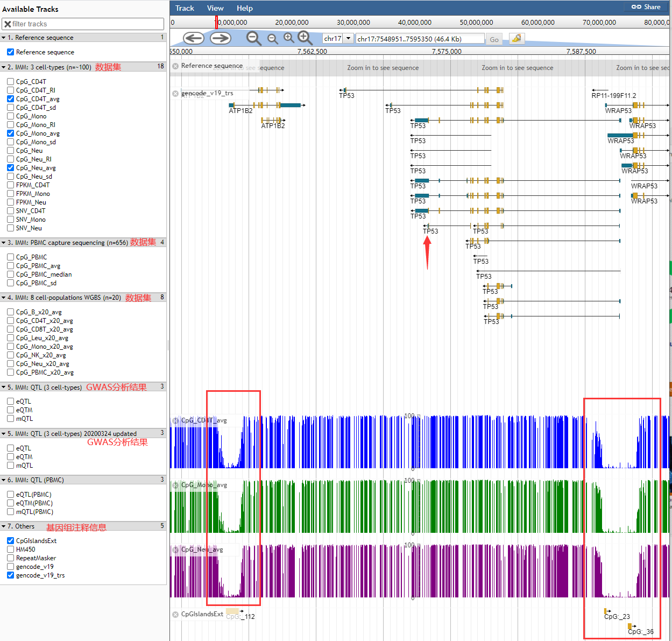The height and width of the screenshot is (641, 672).
Task: Turn off the CpGIslandsExt checkbox
Action: click(x=10, y=541)
